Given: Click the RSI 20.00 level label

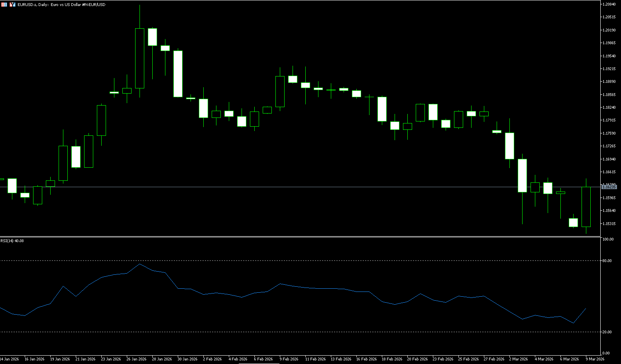Looking at the screenshot, I should click(x=607, y=332).
